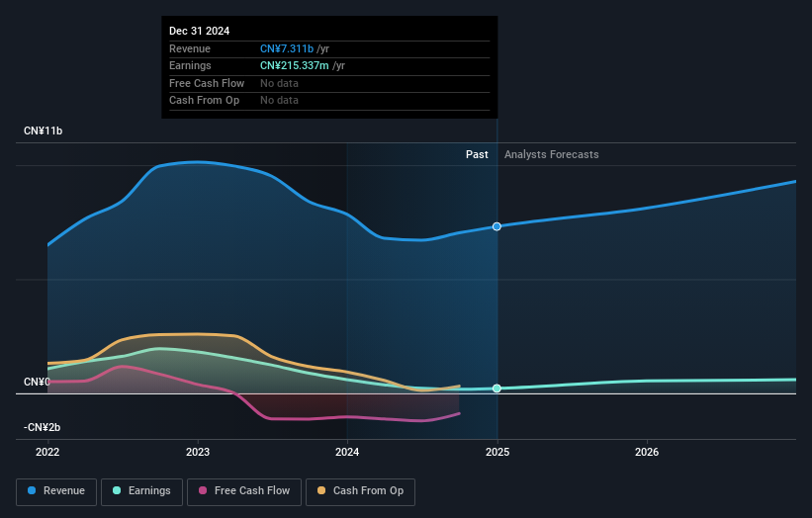Click the 2024 x-axis label
Image resolution: width=812 pixels, height=518 pixels.
tap(347, 452)
